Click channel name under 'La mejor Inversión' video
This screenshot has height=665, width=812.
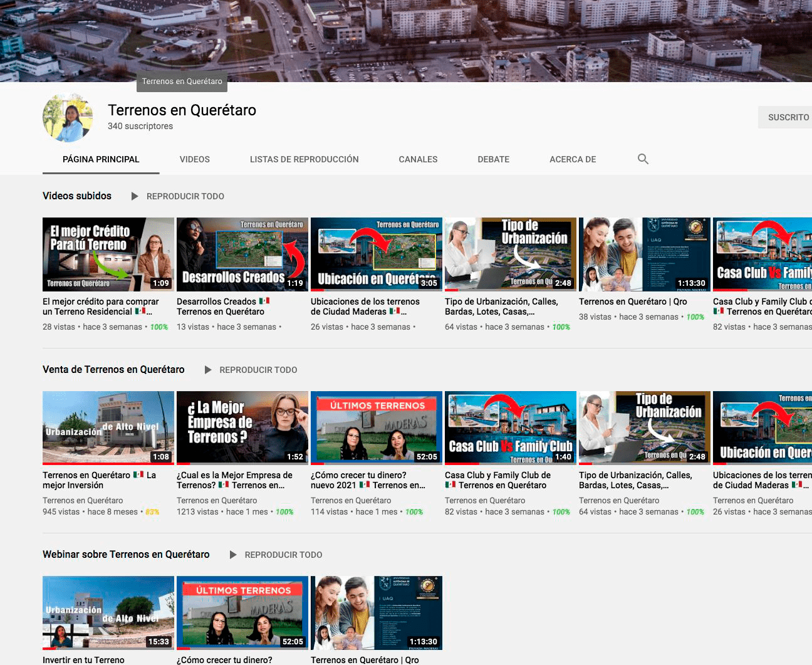click(83, 500)
